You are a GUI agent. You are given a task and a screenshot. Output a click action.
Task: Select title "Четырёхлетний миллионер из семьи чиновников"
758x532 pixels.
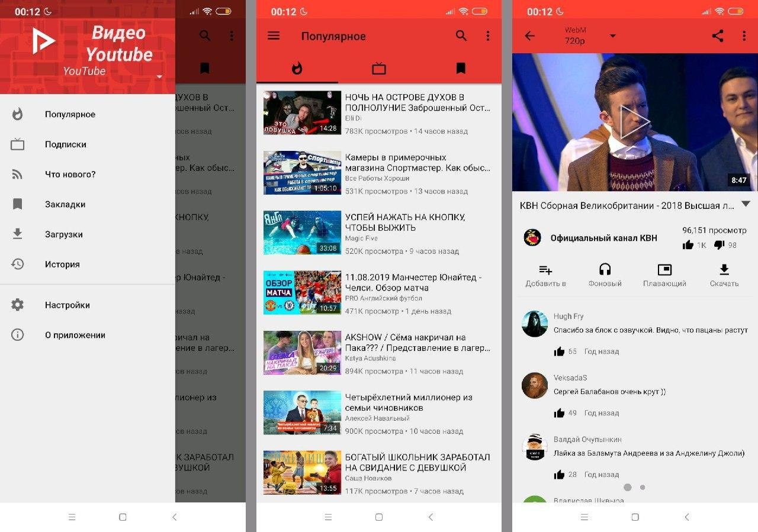coord(409,402)
